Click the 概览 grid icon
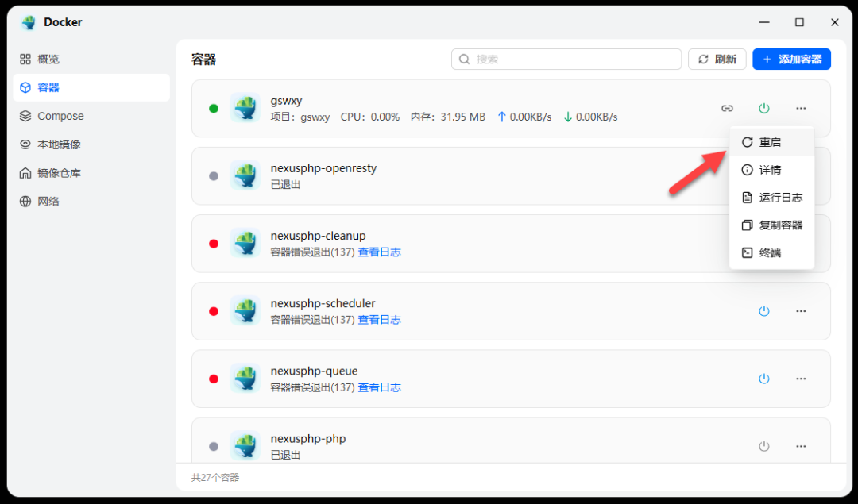Viewport: 858px width, 504px height. 25,59
